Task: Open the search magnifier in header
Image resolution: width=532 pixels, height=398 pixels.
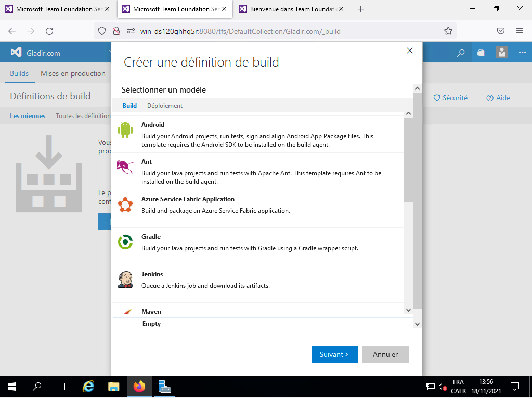Action: click(461, 53)
